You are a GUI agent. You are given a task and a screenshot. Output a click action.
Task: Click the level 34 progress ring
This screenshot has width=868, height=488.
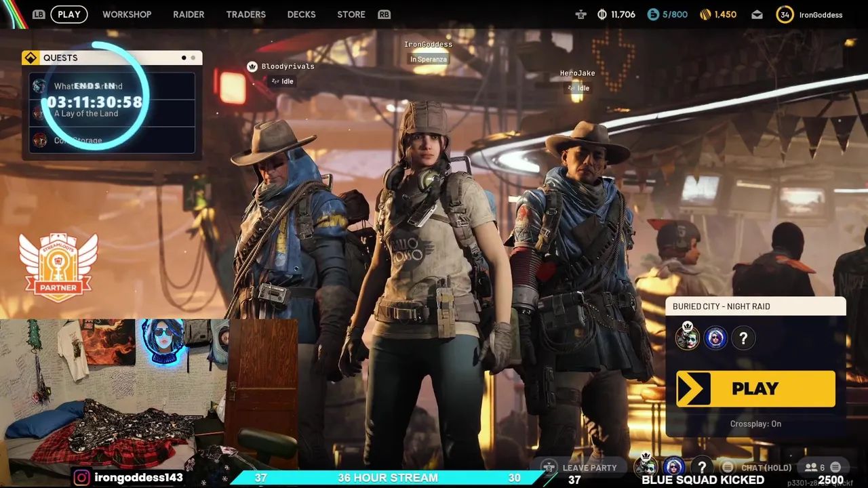coord(785,14)
